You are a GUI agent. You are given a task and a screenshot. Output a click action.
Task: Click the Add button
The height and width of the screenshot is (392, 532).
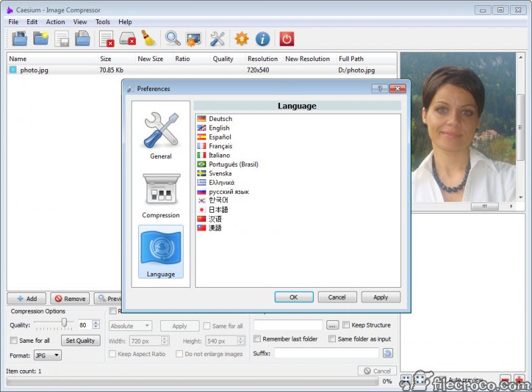(27, 298)
